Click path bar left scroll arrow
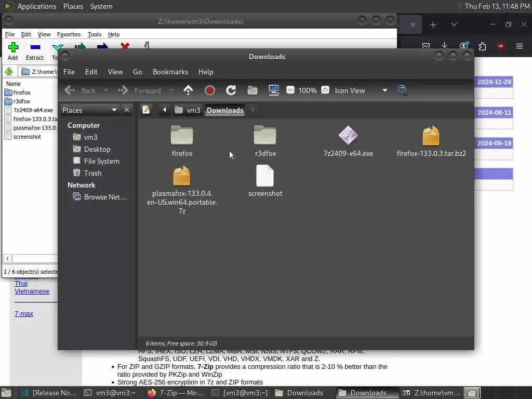 [x=165, y=110]
